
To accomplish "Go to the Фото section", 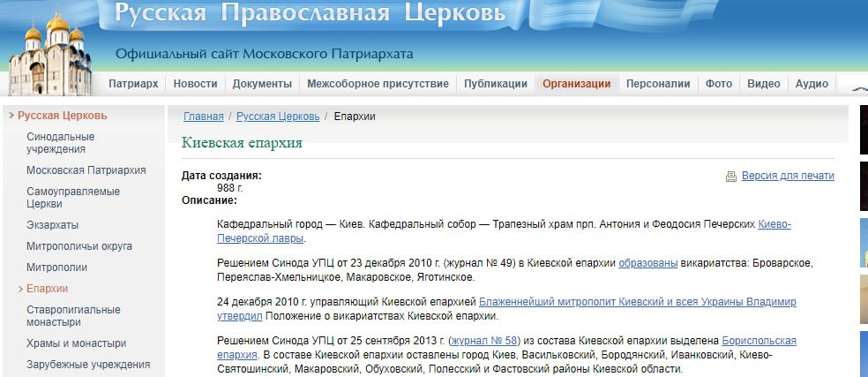I will click(x=719, y=84).
